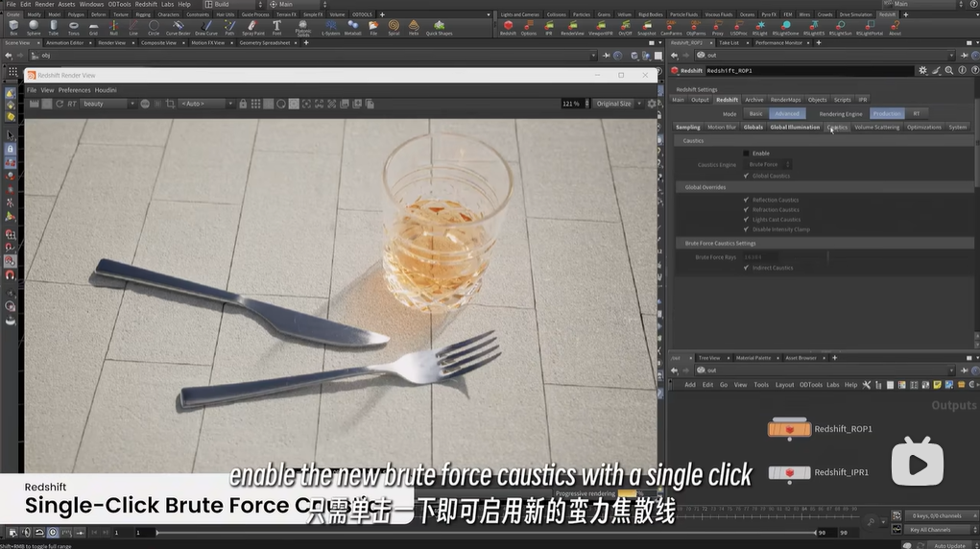Open the beauty AOV dropdown

[108, 104]
